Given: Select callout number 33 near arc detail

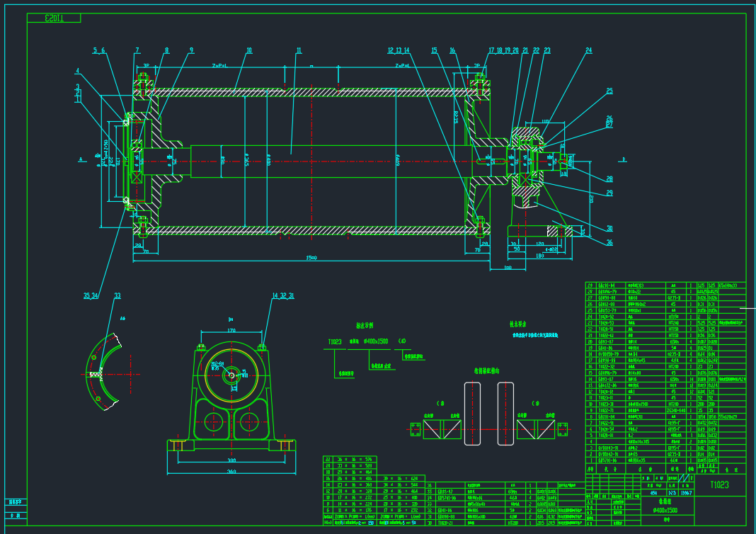Looking at the screenshot, I should 118,296.
